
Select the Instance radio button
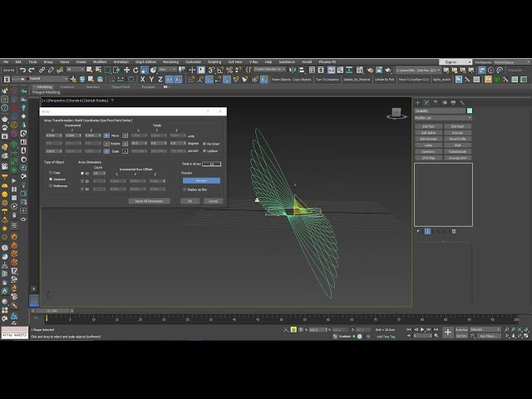[x=51, y=180]
